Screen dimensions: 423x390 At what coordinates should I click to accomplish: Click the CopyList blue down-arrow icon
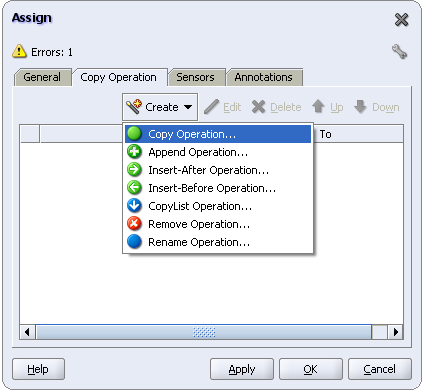(x=134, y=206)
